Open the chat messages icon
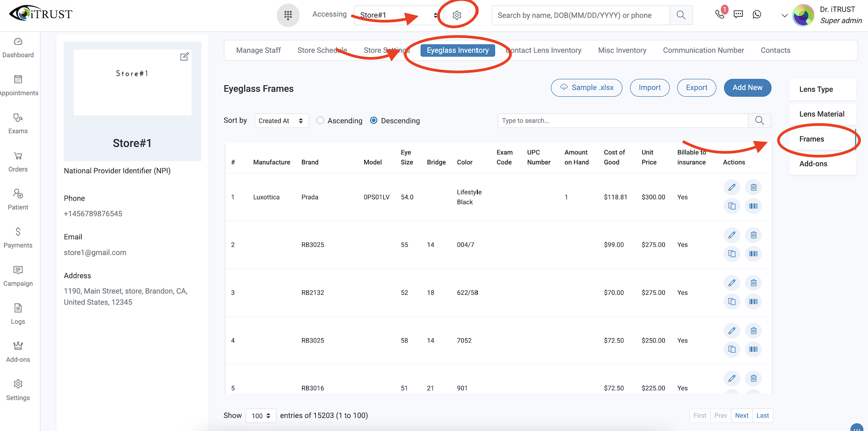This screenshot has height=431, width=868. pos(738,14)
